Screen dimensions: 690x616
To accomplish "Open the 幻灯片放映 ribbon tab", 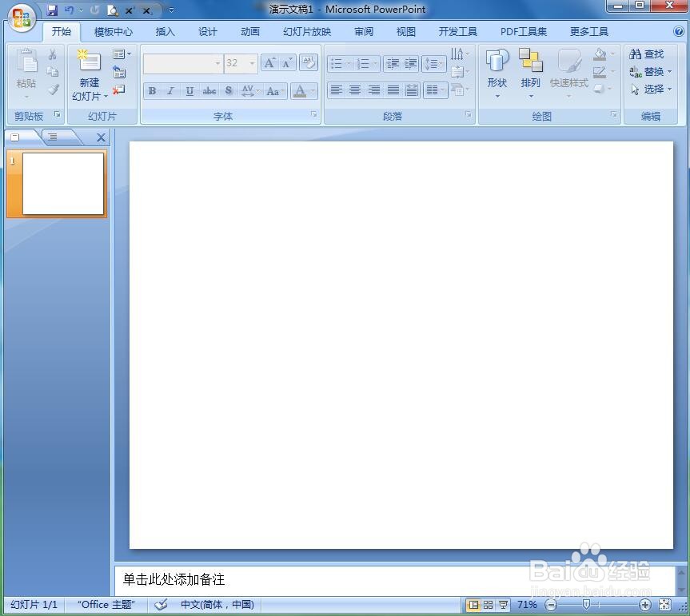I will coord(307,32).
